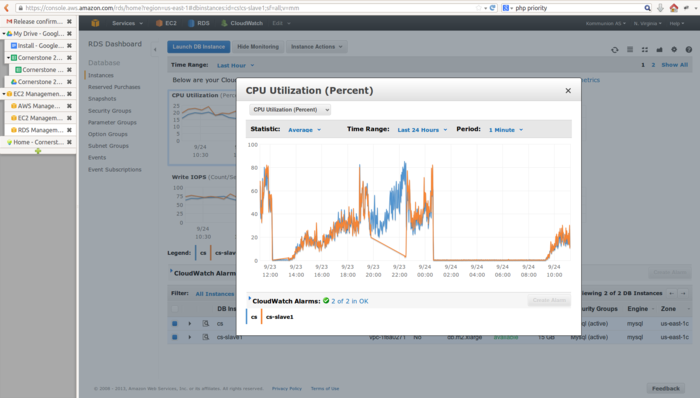Reload the page with the refresh icon
Screen dimensions: 700x398
coord(492,8)
